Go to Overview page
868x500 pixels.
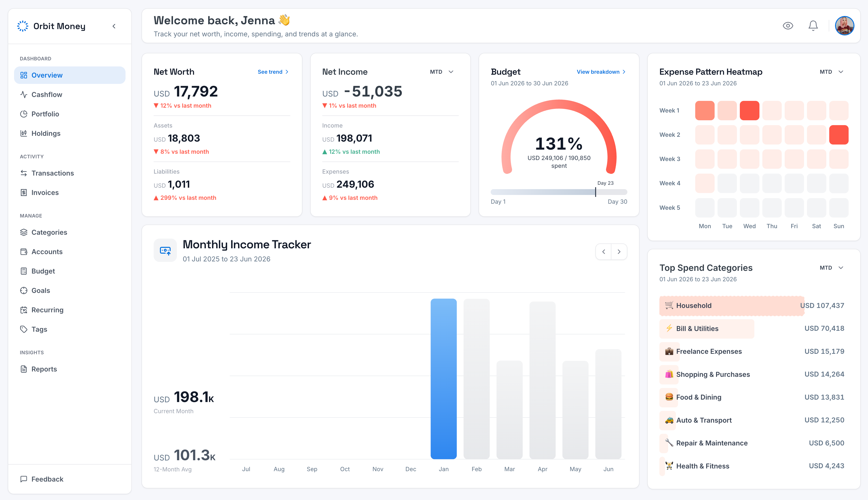click(70, 75)
